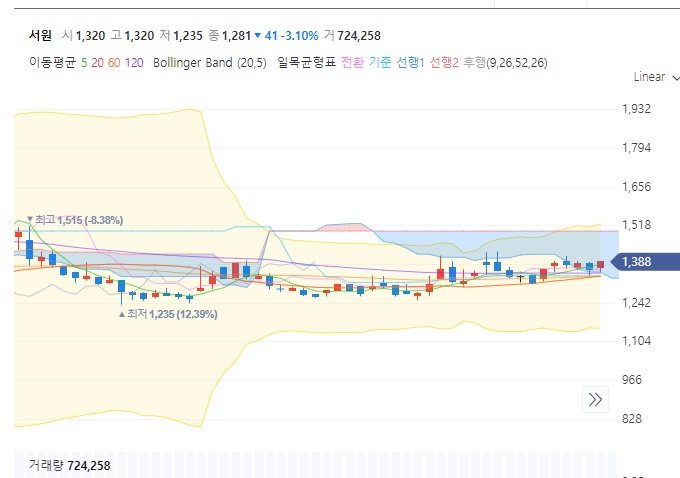This screenshot has height=478, width=680.
Task: Click the 이동평균 label
Action: coord(52,62)
